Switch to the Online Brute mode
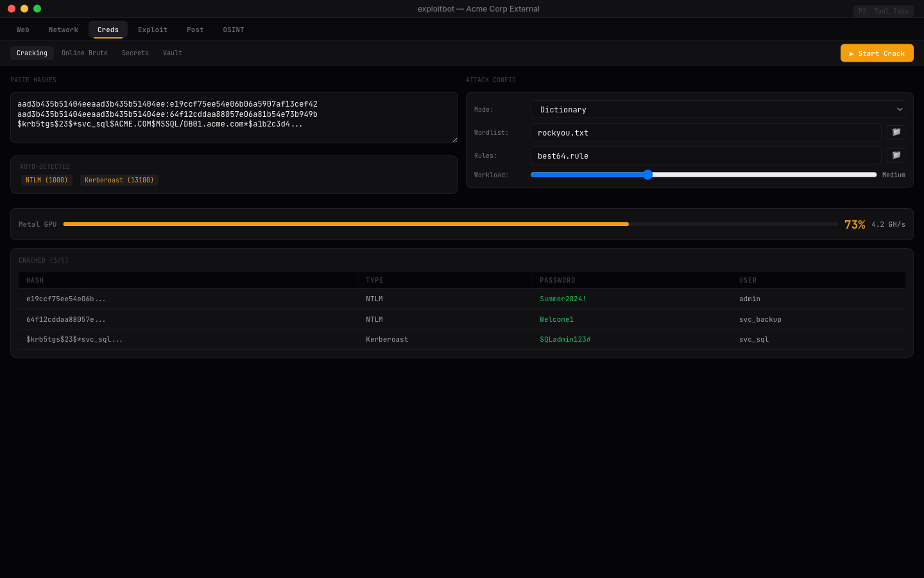The height and width of the screenshot is (578, 924). coord(84,53)
